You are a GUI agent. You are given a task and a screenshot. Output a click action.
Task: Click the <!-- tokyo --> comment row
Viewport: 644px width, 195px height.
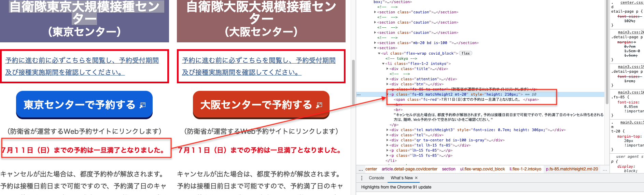pos(401,58)
